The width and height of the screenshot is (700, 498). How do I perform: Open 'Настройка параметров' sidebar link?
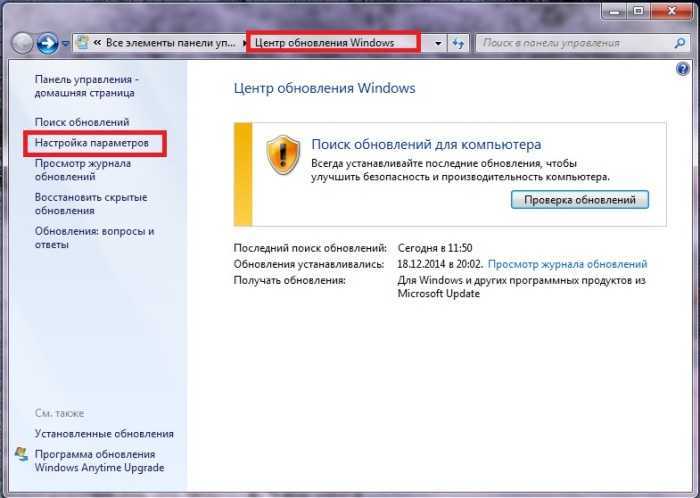(x=92, y=143)
